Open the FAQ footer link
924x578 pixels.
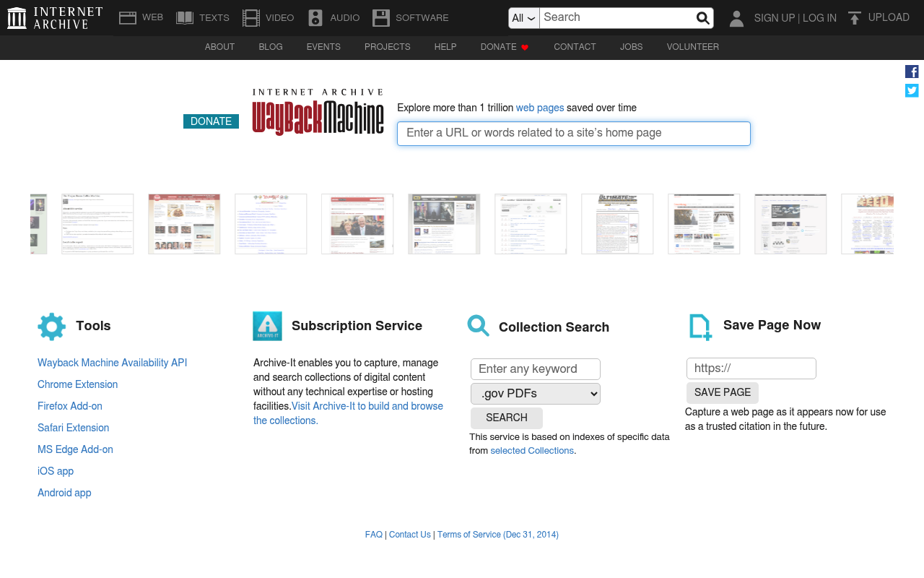tap(374, 535)
